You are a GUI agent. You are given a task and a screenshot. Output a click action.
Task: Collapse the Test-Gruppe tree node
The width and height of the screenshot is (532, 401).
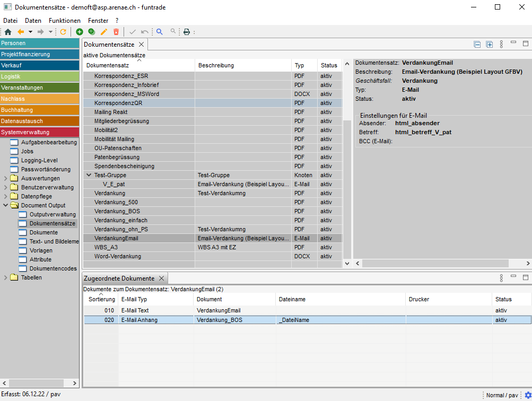click(89, 175)
